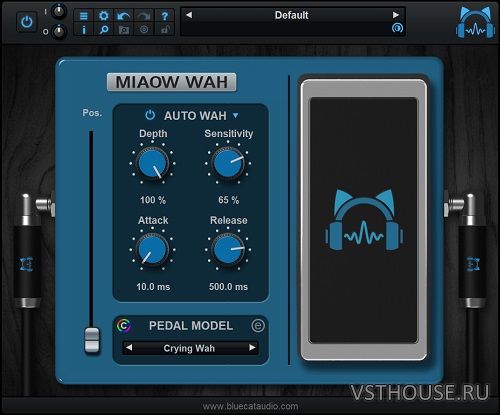The height and width of the screenshot is (415, 500).
Task: Click the circular icon below next-preset arrow
Action: [397, 28]
